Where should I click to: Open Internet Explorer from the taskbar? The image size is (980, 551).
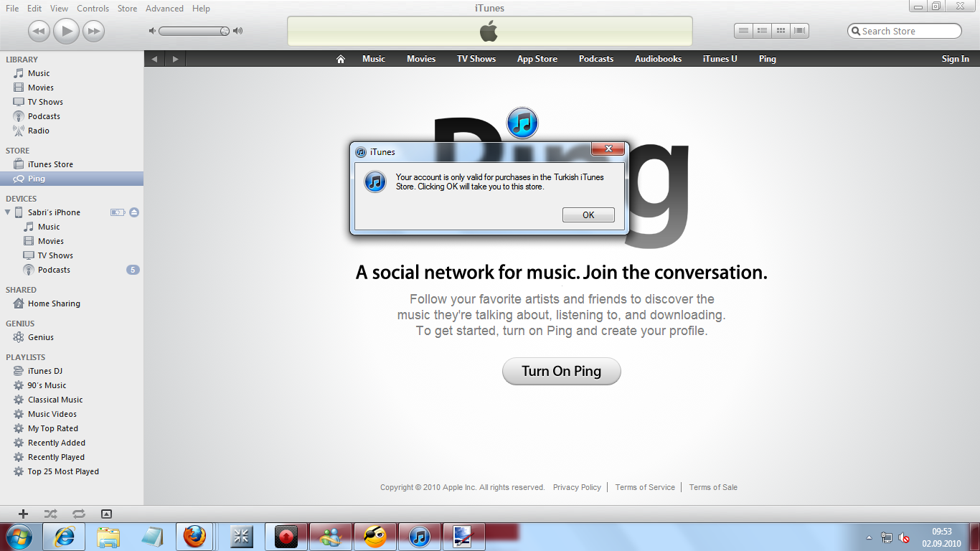coord(64,536)
